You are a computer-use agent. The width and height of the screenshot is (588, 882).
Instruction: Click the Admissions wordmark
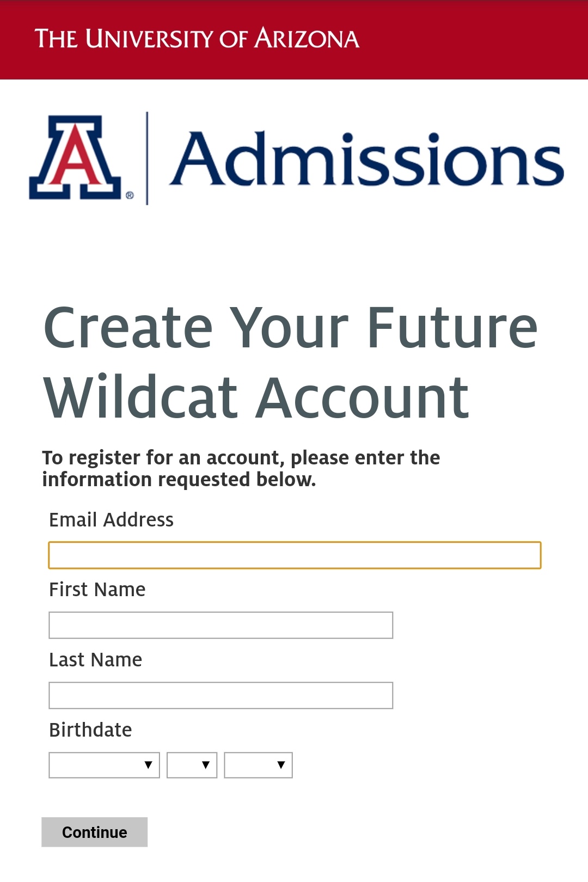coord(366,159)
